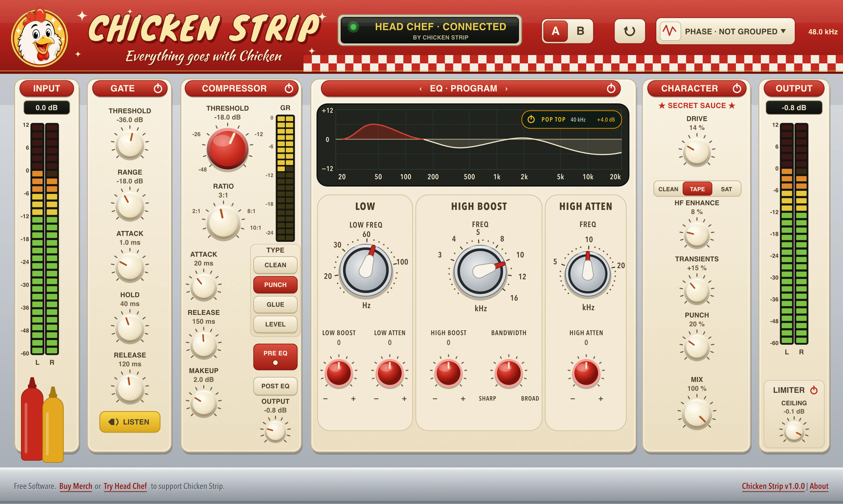
Task: Click the HF Enhance knob
Action: coord(697,235)
